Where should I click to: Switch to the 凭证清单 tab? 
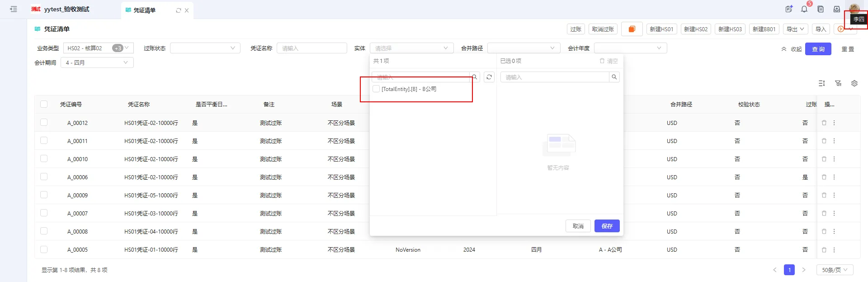click(145, 10)
